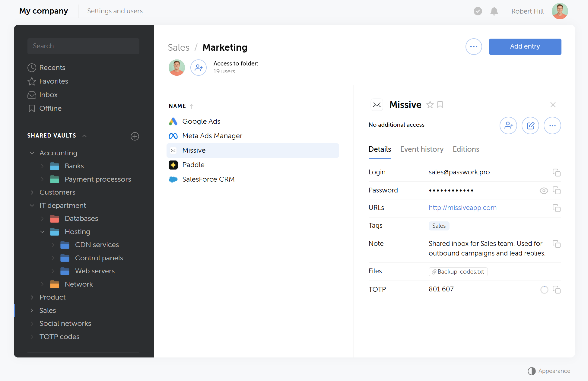Screen dimensions: 588x381
Task: Select the Paddle entry
Action: point(253,165)
